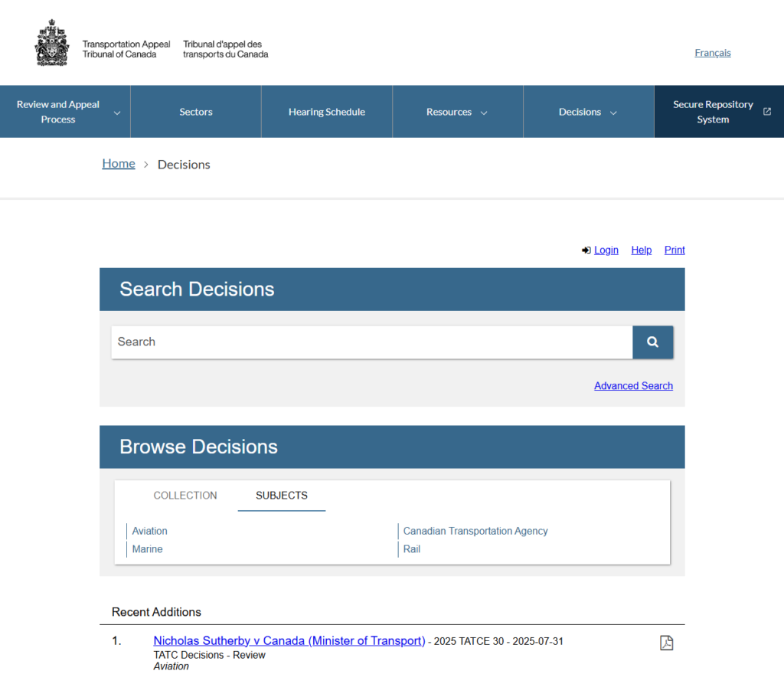Open the Advanced Search link

click(x=633, y=386)
